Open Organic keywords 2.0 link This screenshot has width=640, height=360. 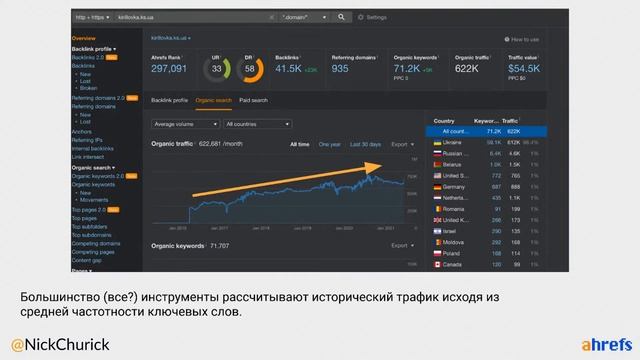tap(98, 176)
